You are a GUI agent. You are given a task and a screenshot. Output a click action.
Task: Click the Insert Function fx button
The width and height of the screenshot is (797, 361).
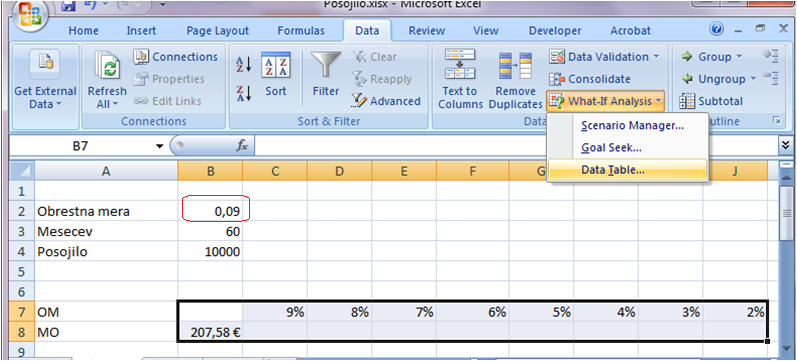(242, 146)
